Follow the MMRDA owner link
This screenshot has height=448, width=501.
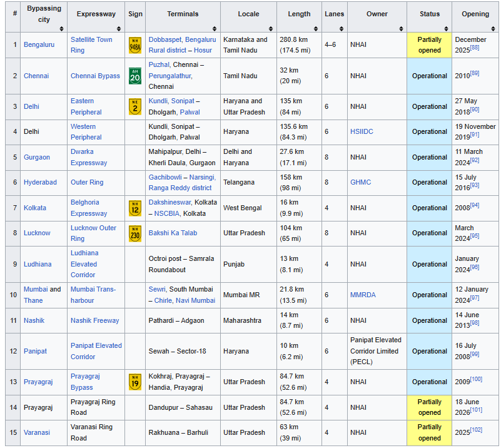[363, 295]
